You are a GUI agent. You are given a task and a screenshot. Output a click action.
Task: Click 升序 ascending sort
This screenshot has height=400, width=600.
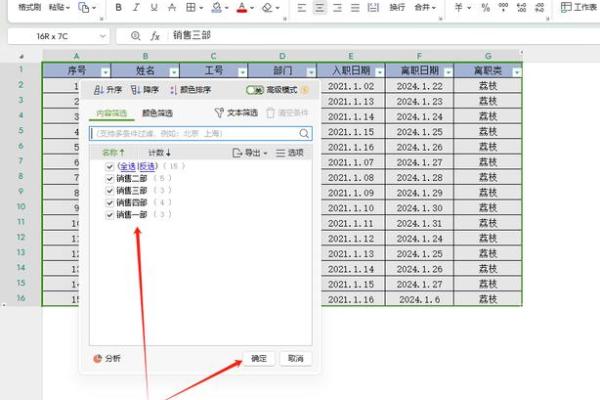[x=108, y=90]
